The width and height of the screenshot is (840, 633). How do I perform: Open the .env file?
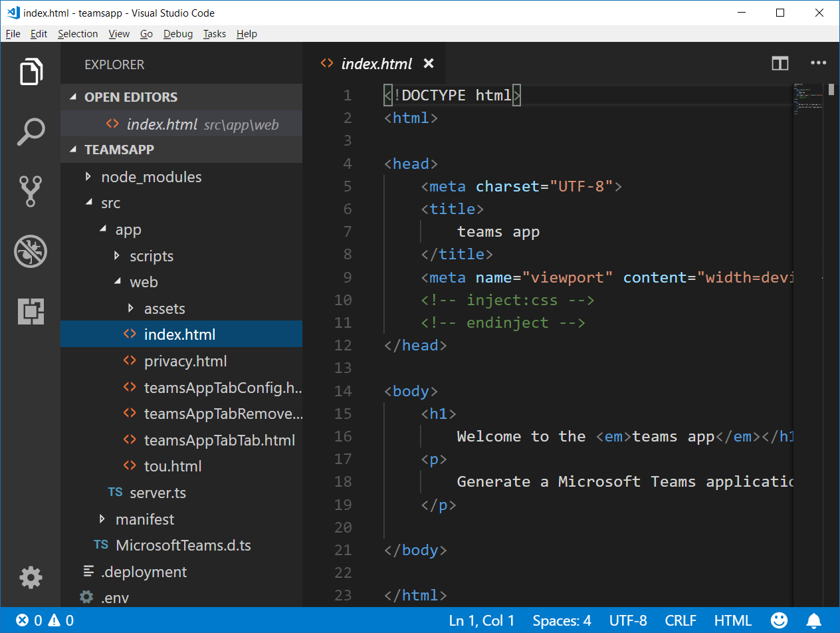[x=181, y=597]
